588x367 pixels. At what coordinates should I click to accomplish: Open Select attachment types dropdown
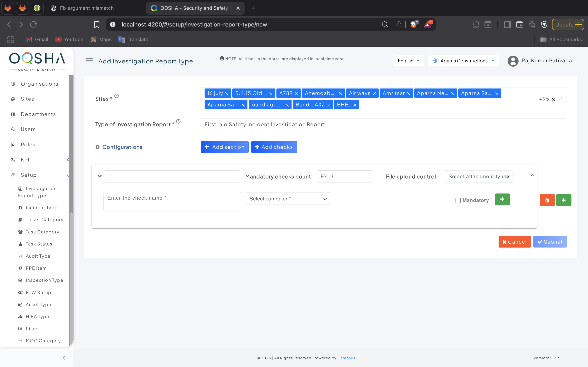coord(479,176)
